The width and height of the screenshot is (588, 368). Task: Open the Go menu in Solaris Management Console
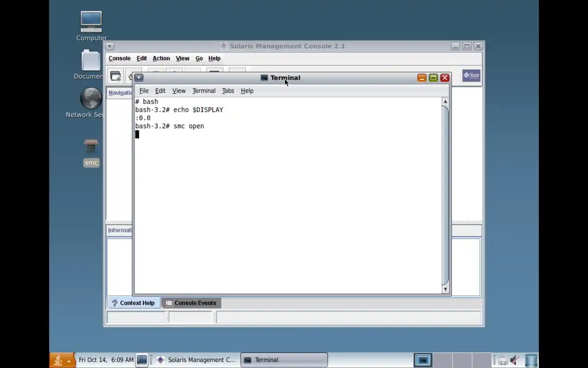[x=199, y=58]
